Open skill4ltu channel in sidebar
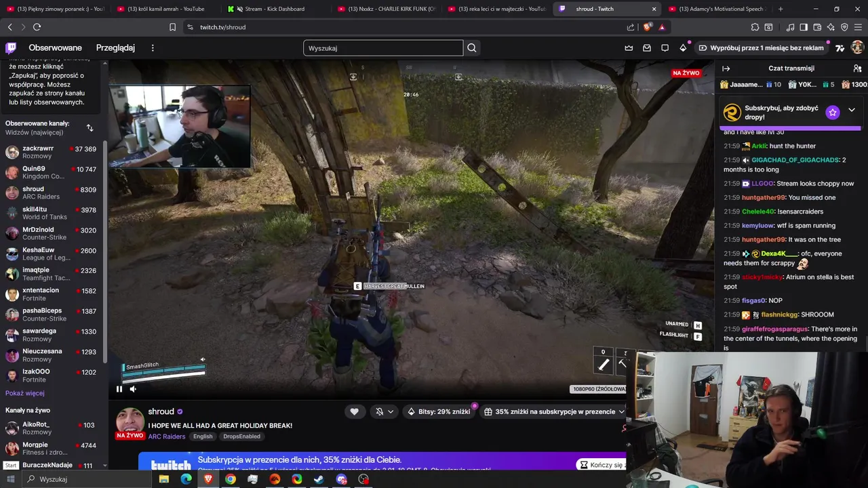Image resolution: width=868 pixels, height=488 pixels. (51, 213)
